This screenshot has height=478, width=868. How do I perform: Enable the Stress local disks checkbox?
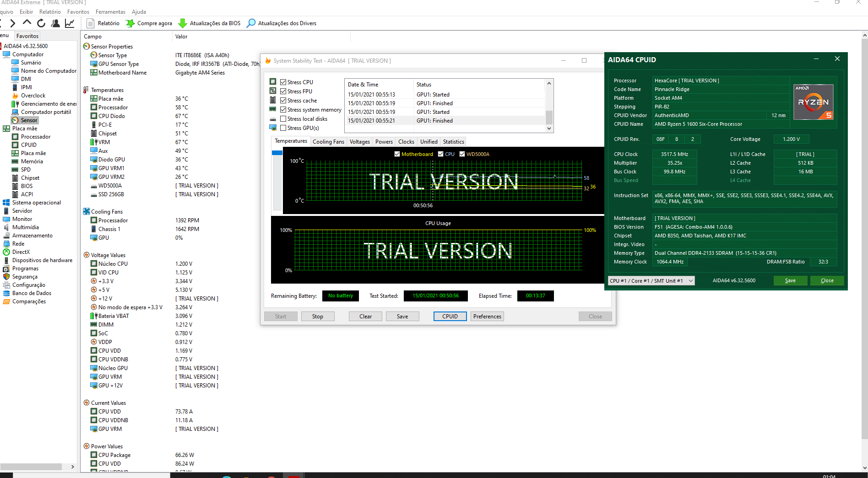283,119
